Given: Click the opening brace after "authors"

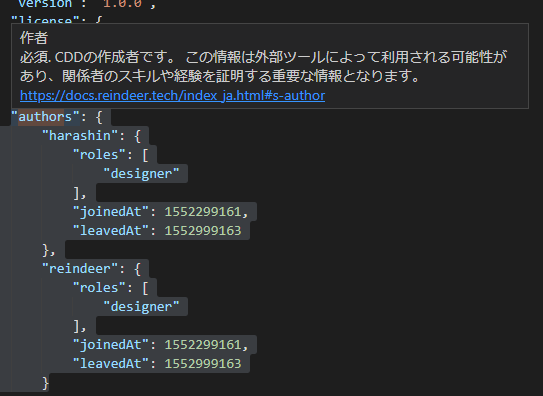Looking at the screenshot, I should coord(99,117).
